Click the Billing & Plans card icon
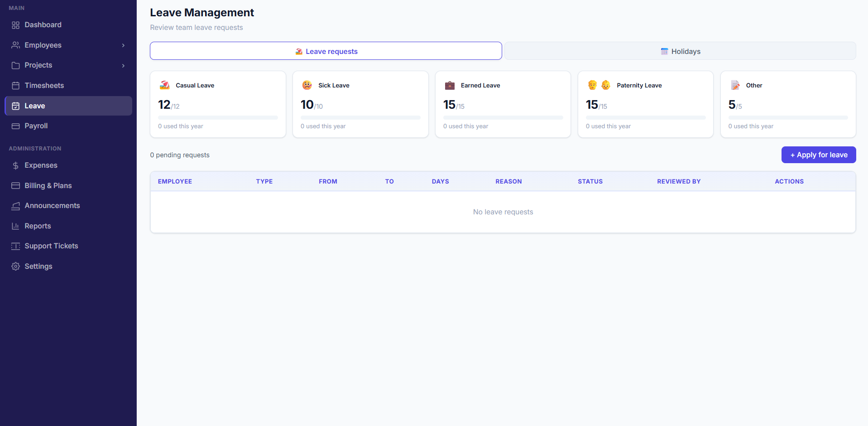Image resolution: width=868 pixels, height=426 pixels. tap(15, 186)
